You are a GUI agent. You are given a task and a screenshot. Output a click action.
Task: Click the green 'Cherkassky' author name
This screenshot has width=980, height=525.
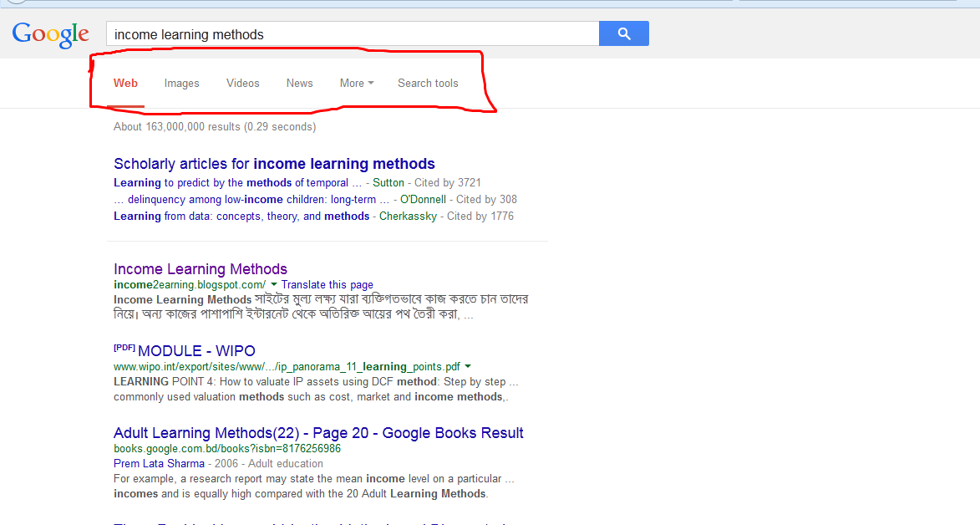coord(409,217)
